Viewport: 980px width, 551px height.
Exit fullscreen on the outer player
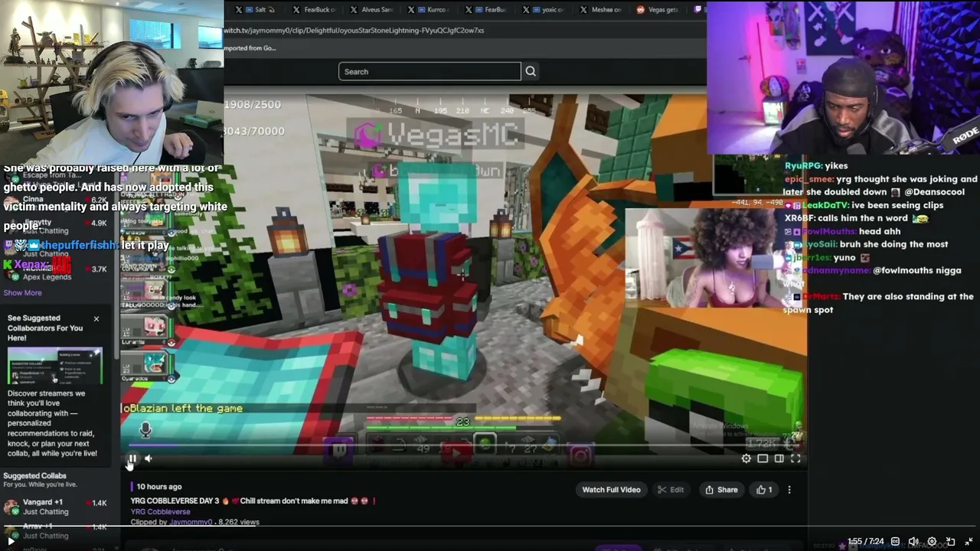[969, 541]
